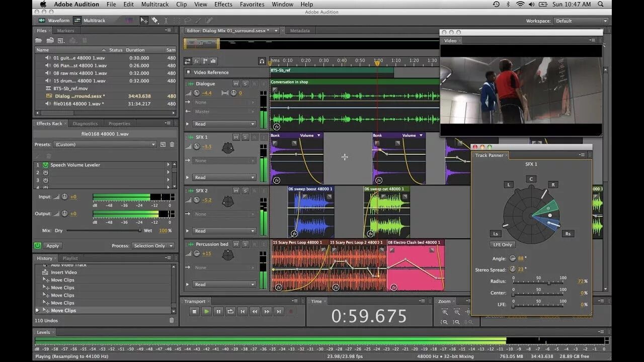This screenshot has height=362, width=644.
Task: Switch to the Playlist tab
Action: 70,258
